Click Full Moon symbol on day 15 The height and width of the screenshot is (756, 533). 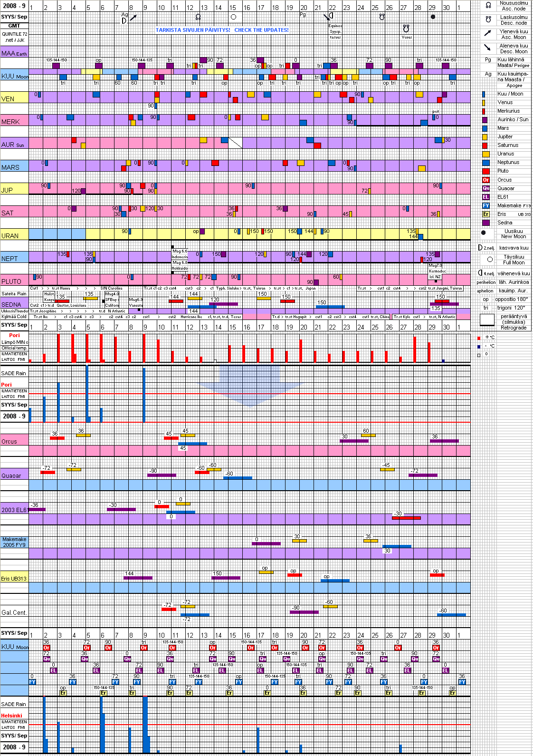click(x=233, y=17)
